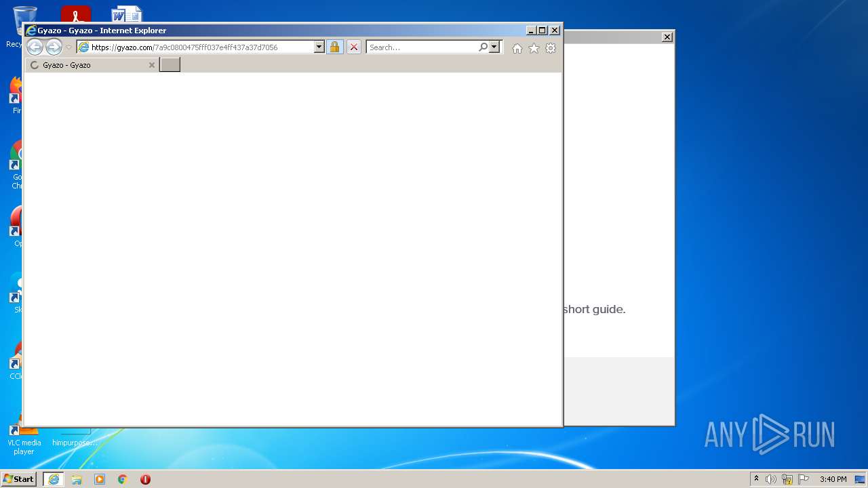
Task: Select the Adobe Reader desktop icon
Action: point(75,14)
